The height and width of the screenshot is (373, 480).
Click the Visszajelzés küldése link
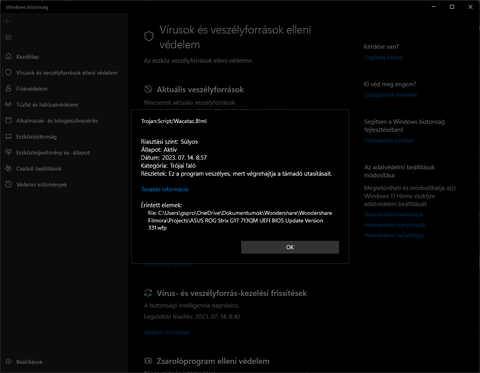pyautogui.click(x=389, y=140)
